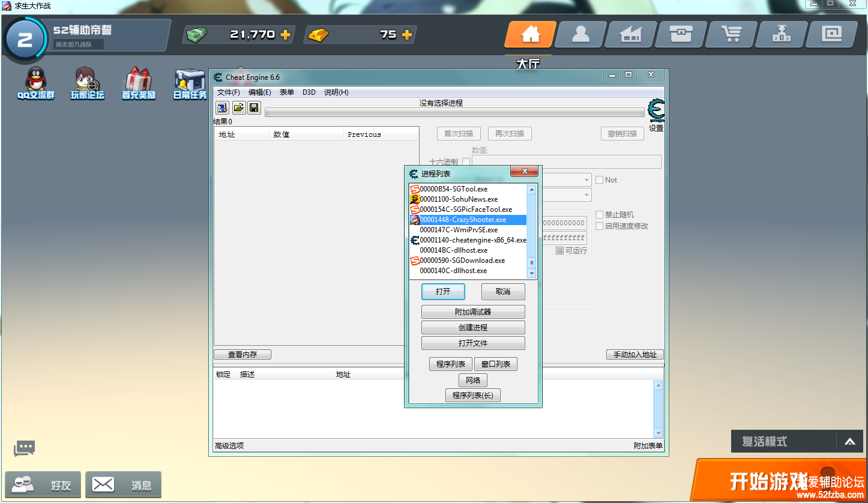Select the SGDownload.exe process entry
This screenshot has height=503, width=868.
click(x=468, y=261)
